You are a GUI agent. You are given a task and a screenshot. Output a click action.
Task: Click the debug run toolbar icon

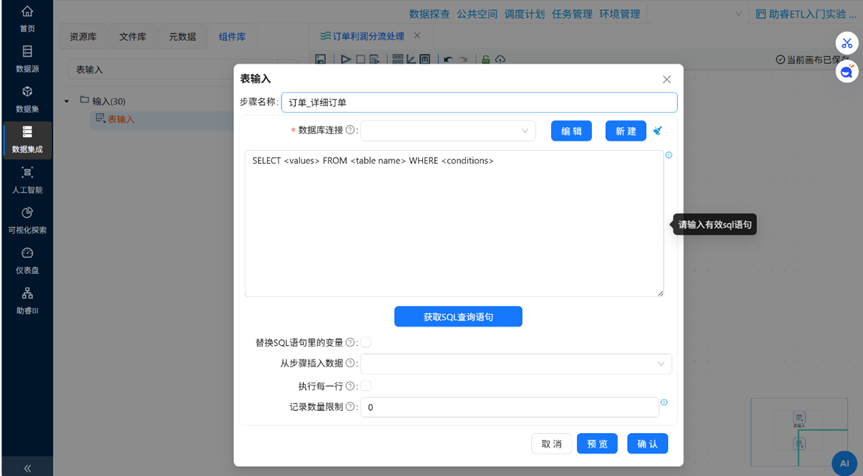point(374,59)
